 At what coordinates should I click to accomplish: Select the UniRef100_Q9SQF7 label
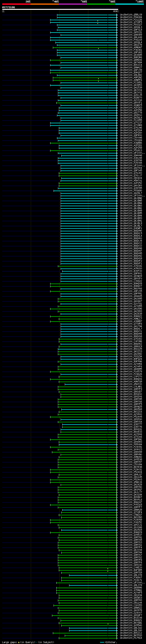pos(131,615)
